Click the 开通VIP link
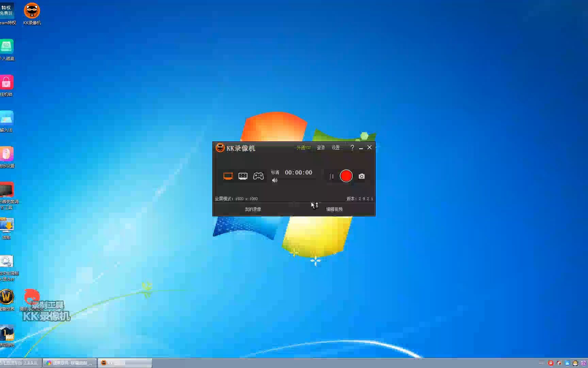This screenshot has width=588, height=368. click(304, 148)
